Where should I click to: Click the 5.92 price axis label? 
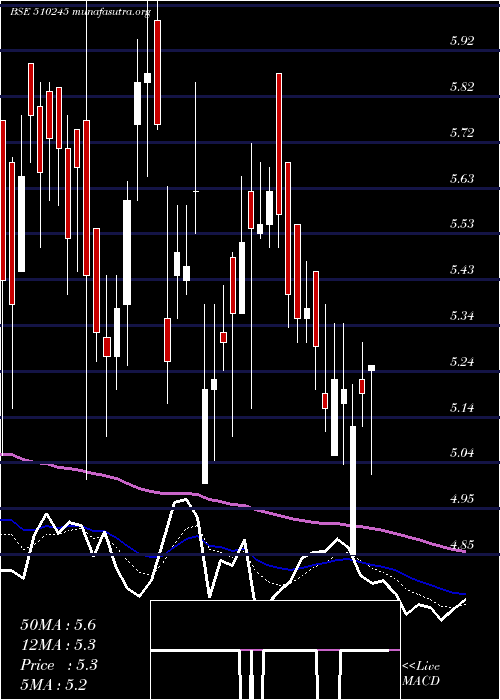462,41
